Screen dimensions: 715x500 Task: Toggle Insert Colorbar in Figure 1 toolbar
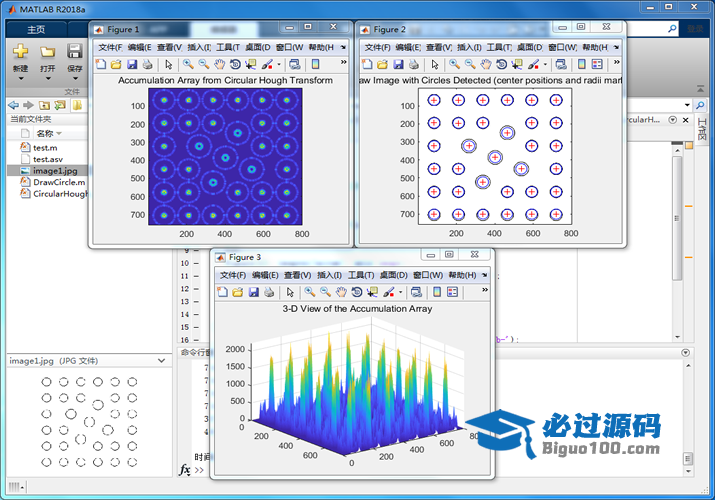click(316, 64)
